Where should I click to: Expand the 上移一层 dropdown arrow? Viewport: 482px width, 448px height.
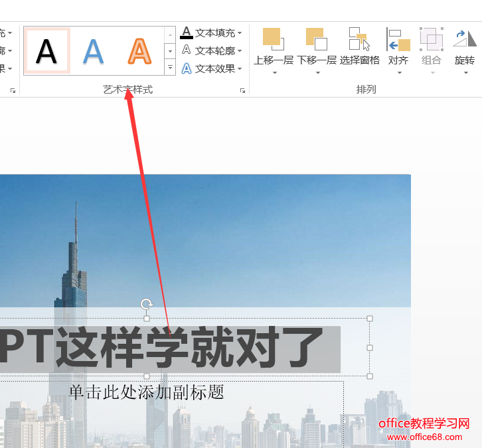click(275, 73)
